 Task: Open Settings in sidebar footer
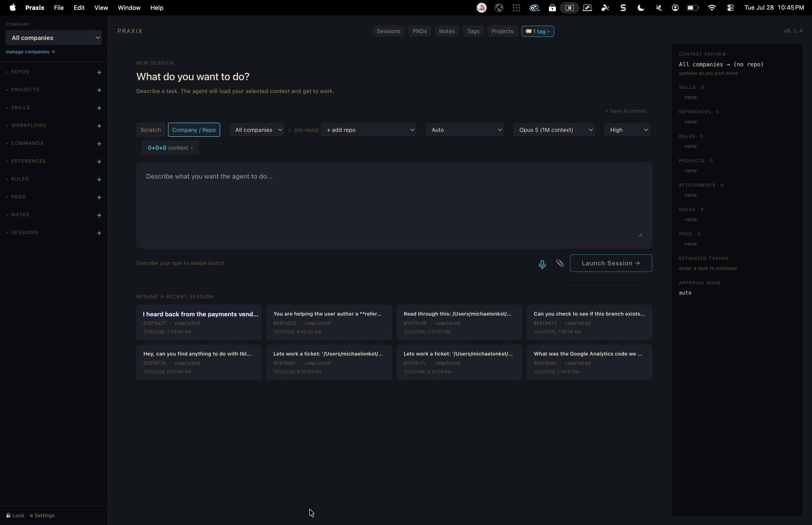42,516
